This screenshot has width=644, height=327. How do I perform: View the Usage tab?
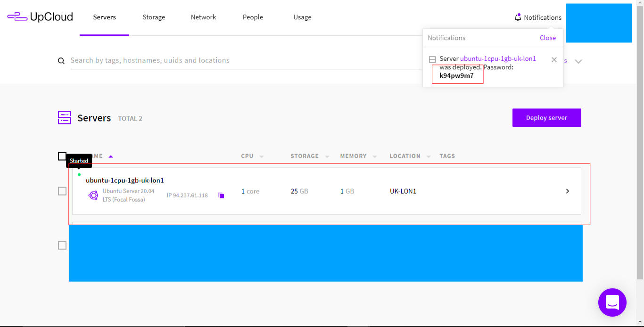coord(302,17)
